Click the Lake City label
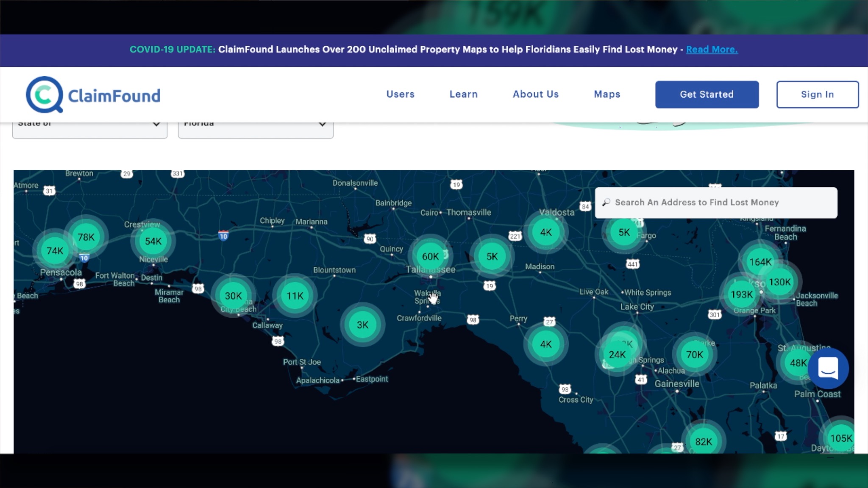The width and height of the screenshot is (868, 488). point(637,307)
